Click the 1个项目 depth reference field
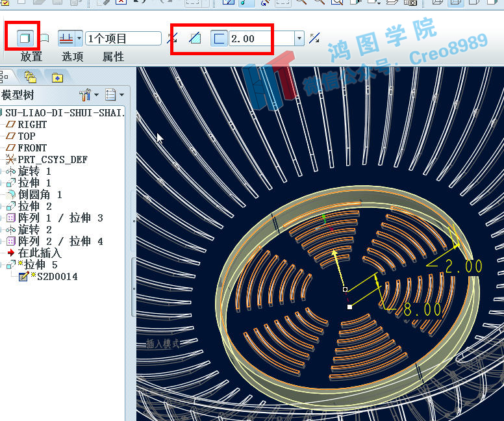 123,38
